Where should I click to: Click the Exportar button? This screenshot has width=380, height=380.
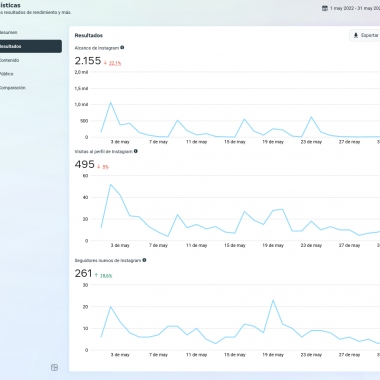(365, 35)
